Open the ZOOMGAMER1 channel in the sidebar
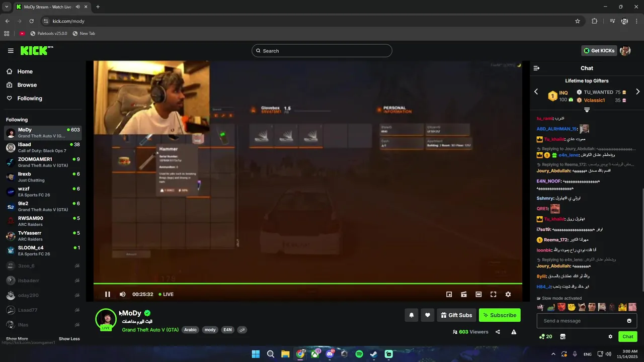Screen dimensions: 644x362 tap(43, 162)
